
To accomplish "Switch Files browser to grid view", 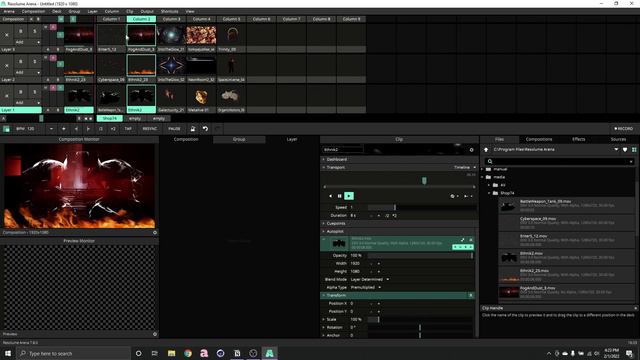I will [x=634, y=150].
